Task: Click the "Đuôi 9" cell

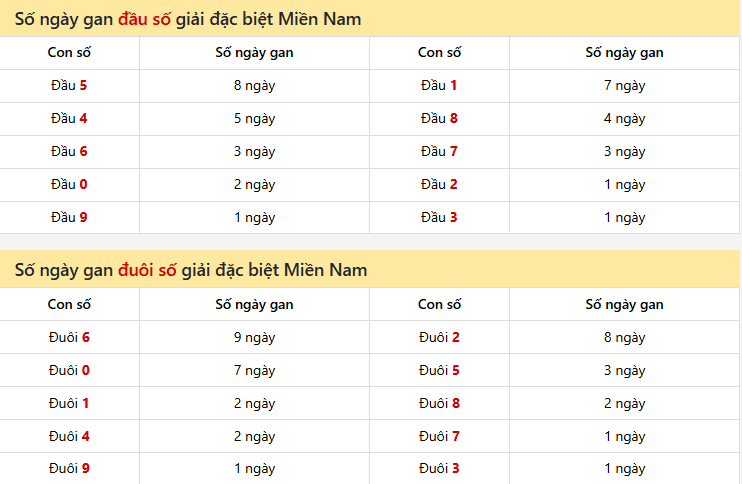Action: click(69, 469)
